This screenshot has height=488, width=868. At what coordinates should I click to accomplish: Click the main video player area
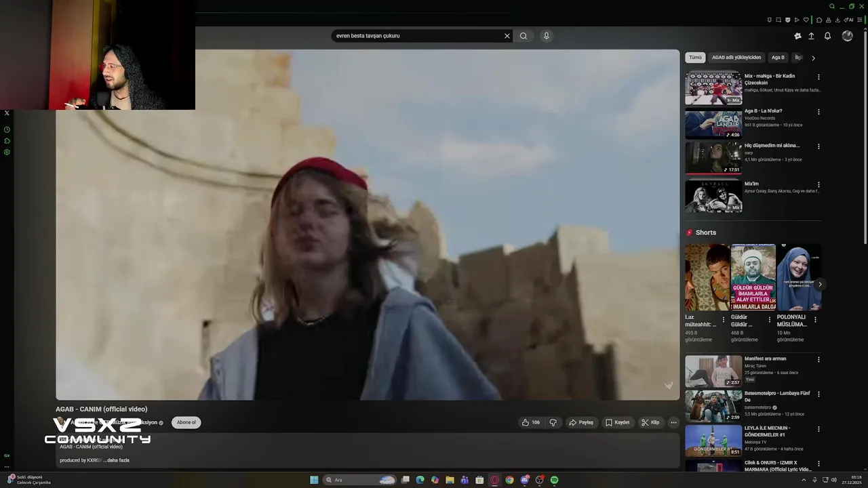click(368, 224)
